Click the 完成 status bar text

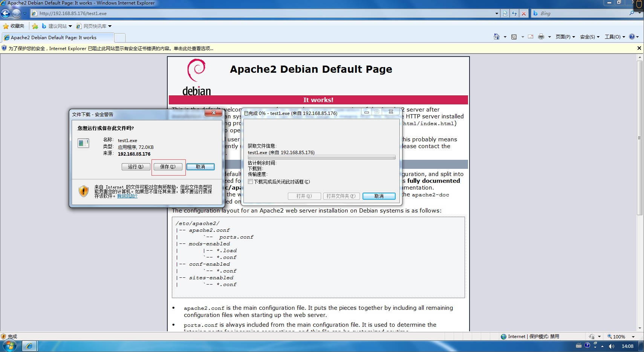point(12,337)
